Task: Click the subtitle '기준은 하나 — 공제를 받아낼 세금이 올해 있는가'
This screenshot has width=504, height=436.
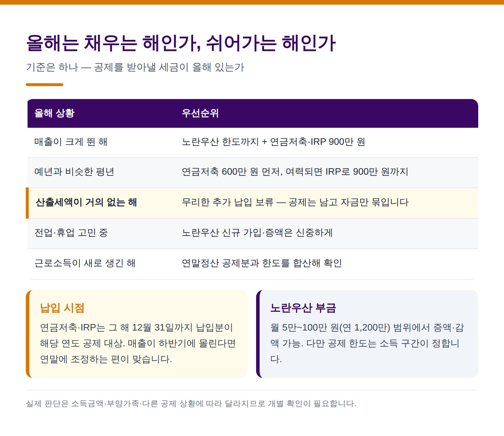Action: tap(135, 67)
